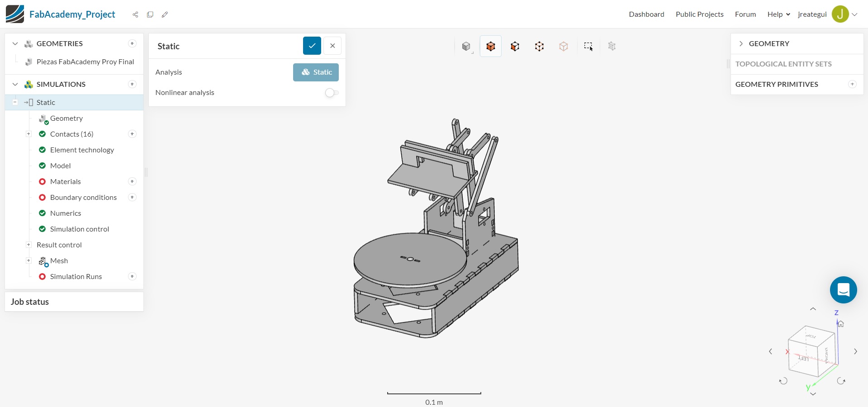Click the jreategui username
This screenshot has width=868, height=407.
coord(812,14)
